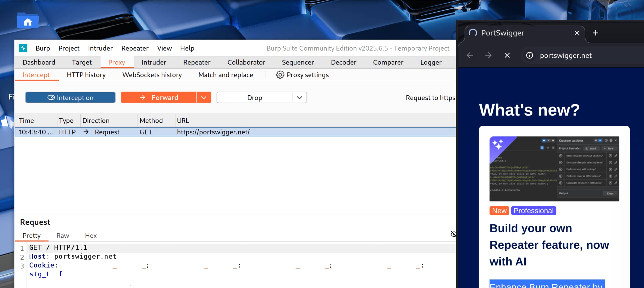Open the Intruder menu in menu bar

100,48
